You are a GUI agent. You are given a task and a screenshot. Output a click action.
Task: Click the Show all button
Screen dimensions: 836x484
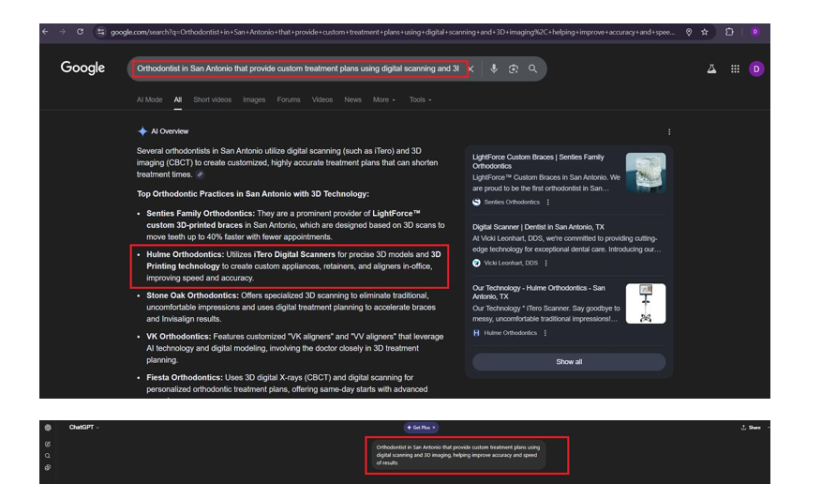(569, 362)
